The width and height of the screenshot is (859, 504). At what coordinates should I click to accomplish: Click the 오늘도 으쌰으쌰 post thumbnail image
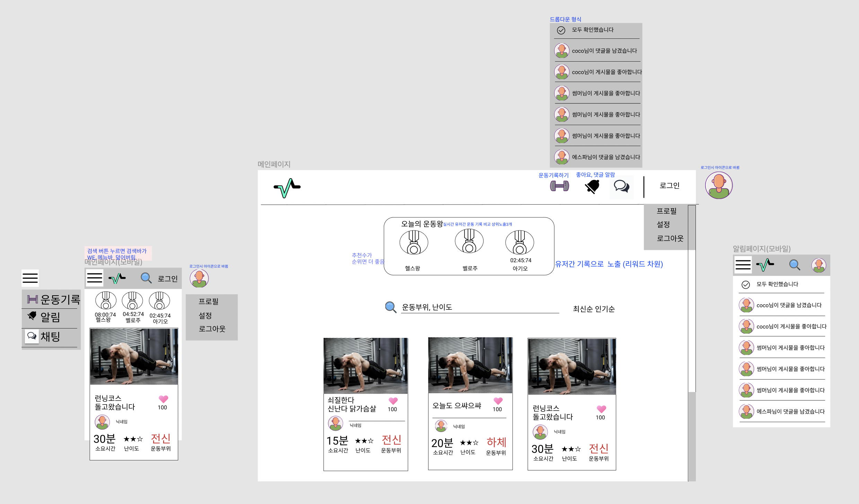(x=470, y=365)
